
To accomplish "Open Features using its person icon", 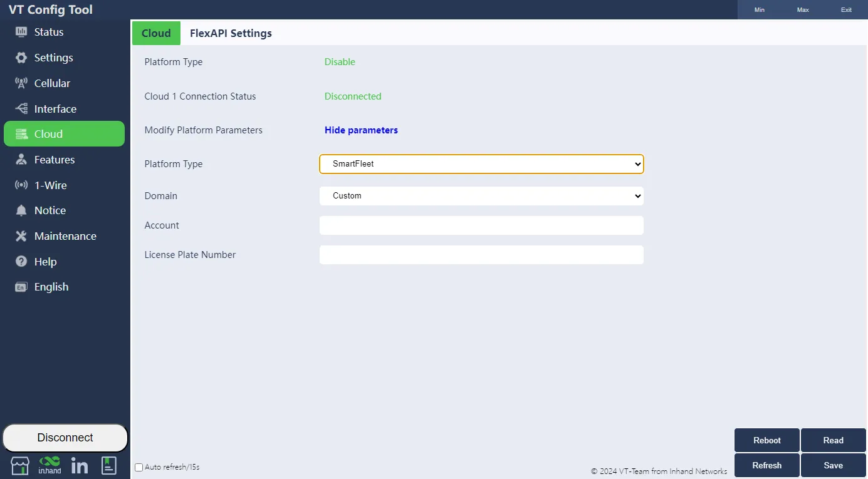I will tap(21, 160).
